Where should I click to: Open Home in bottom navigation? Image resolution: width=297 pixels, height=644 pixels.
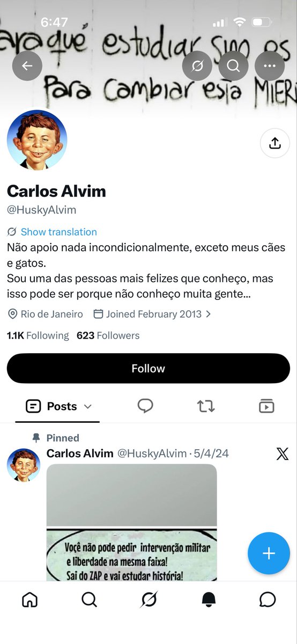click(x=30, y=599)
